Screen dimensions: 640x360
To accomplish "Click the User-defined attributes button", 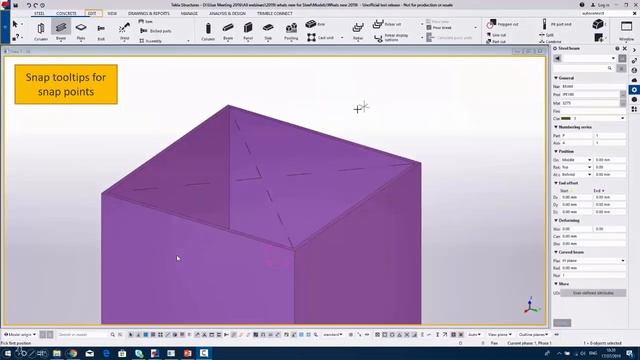I will [x=593, y=293].
